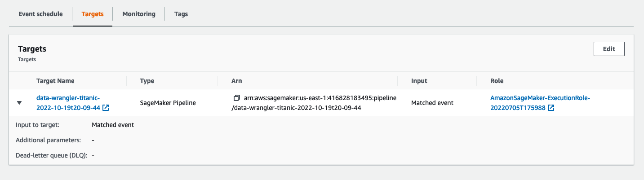Open the AmazonSageMaker-ExecutionRole link
The height and width of the screenshot is (180, 644).
(x=540, y=98)
